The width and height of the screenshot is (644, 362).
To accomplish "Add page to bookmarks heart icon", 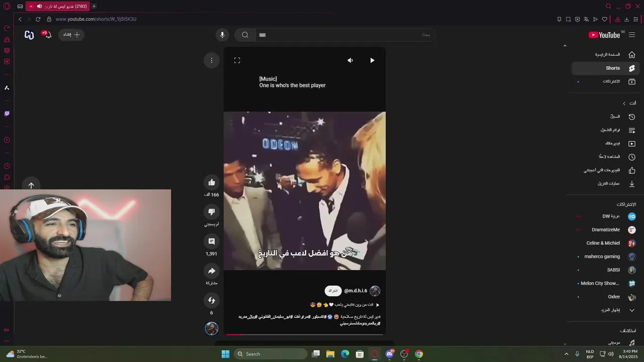I will click(604, 19).
